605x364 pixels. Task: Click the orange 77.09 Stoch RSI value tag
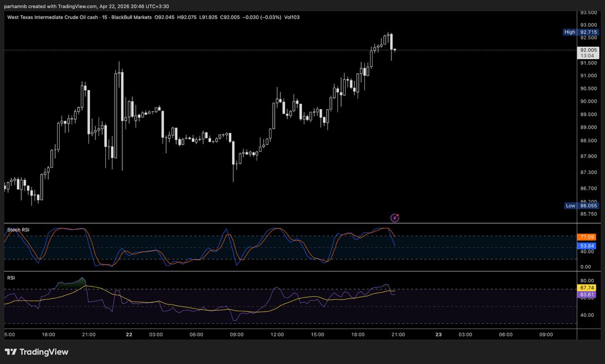(x=587, y=237)
